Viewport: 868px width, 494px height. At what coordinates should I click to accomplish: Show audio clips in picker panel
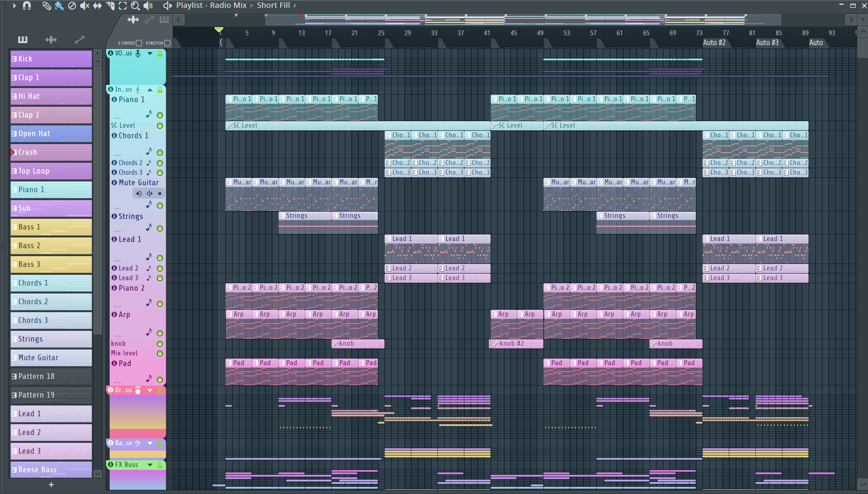pyautogui.click(x=51, y=40)
